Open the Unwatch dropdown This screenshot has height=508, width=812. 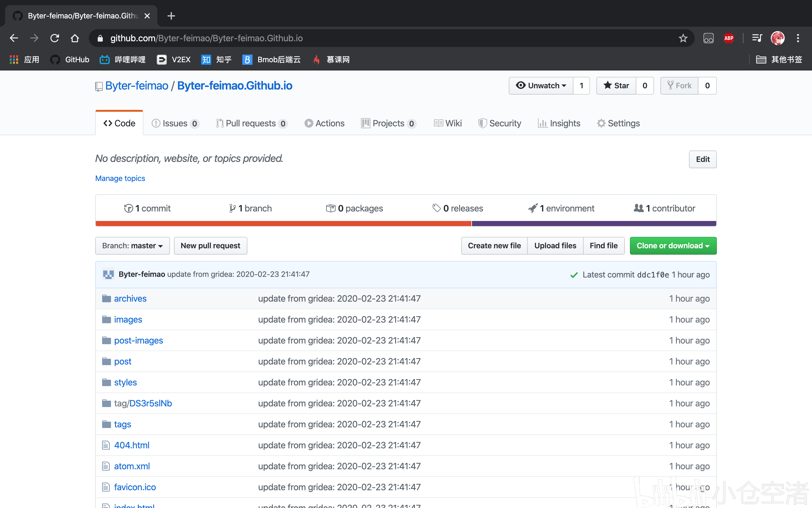541,86
